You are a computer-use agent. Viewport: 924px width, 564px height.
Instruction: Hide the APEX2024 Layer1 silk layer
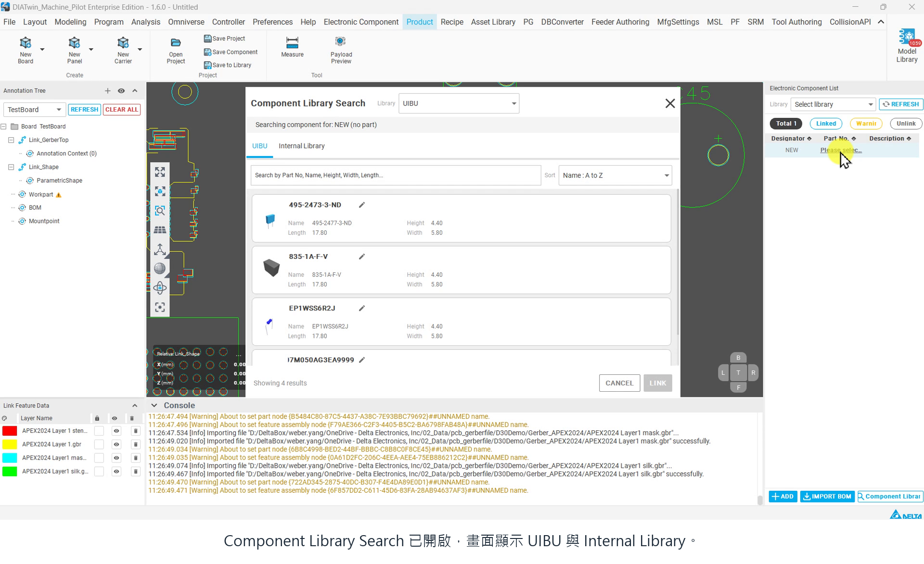116,471
